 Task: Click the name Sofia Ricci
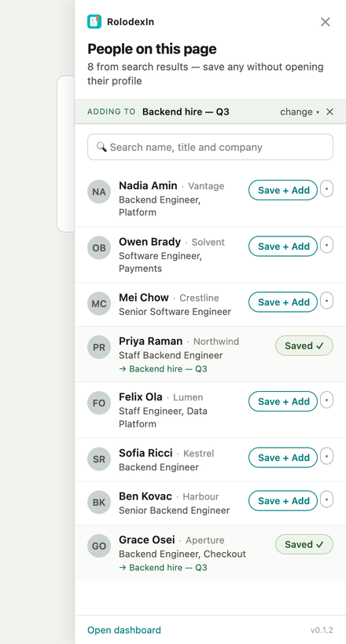coord(145,453)
